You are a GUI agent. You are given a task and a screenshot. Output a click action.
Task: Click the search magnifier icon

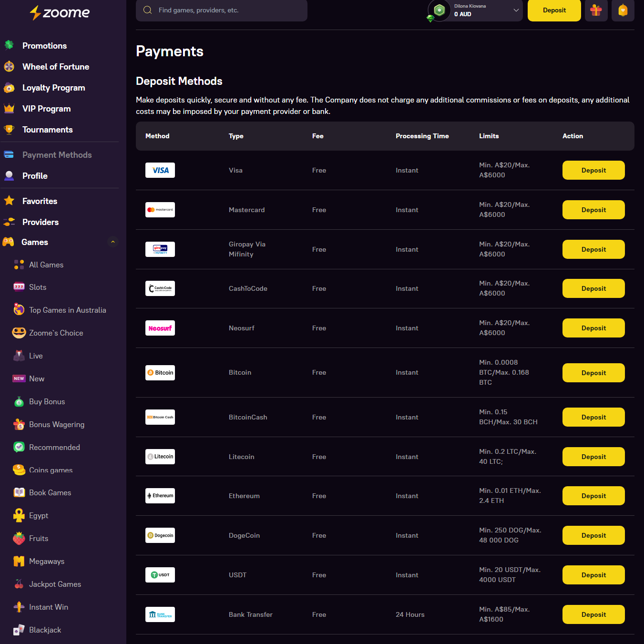[148, 10]
